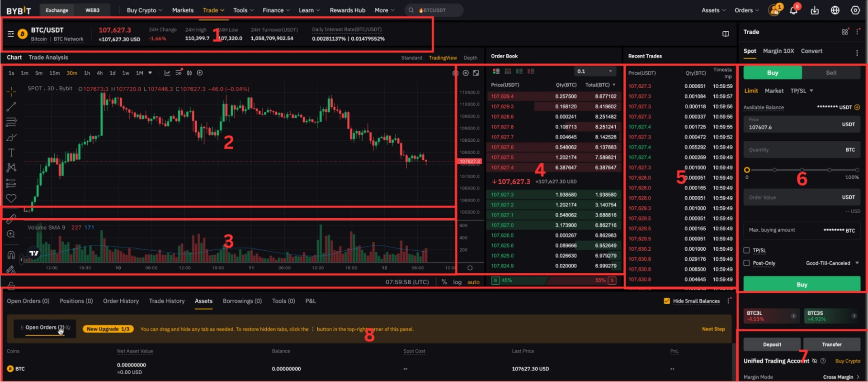Image resolution: width=868 pixels, height=382 pixels.
Task: Enable the TP/SL checkbox
Action: [747, 250]
